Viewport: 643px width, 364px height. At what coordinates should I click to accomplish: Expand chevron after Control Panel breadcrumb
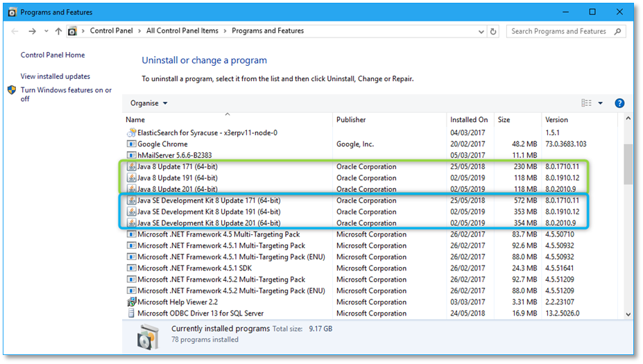pos(139,31)
